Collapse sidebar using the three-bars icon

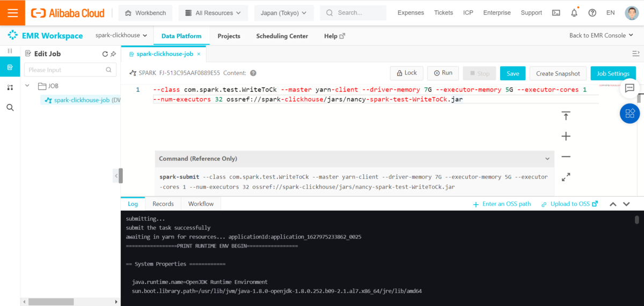[10, 50]
